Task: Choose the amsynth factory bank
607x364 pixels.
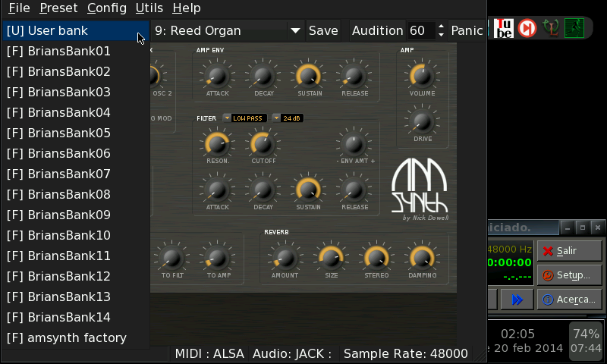Action: point(76,338)
